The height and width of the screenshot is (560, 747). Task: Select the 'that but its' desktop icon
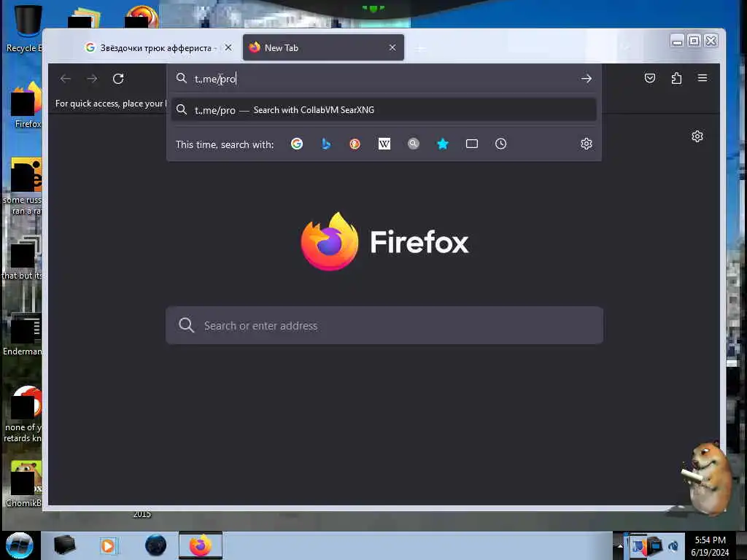[x=23, y=257]
